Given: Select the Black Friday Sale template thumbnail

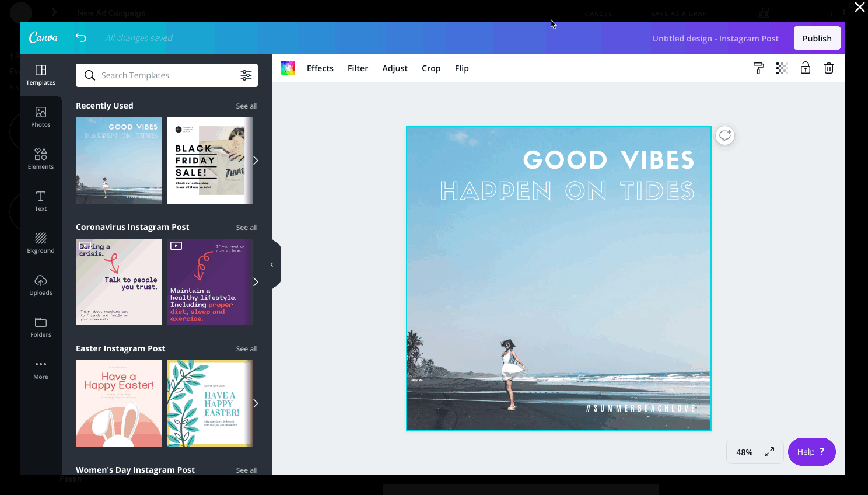Looking at the screenshot, I should pos(209,161).
